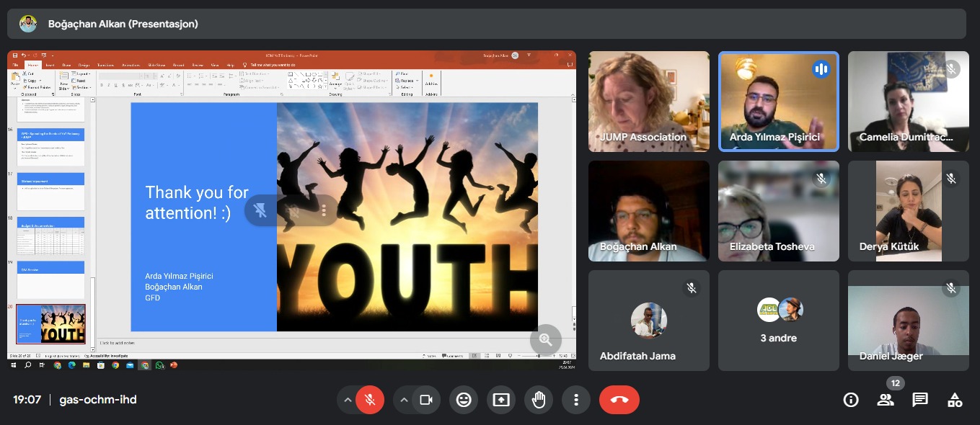Expand the microphone audio settings chevron
This screenshot has width=980, height=425.
click(347, 400)
